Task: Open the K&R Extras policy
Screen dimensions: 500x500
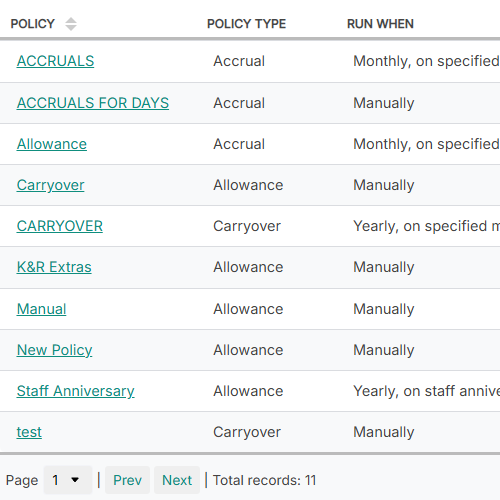Action: pyautogui.click(x=54, y=267)
